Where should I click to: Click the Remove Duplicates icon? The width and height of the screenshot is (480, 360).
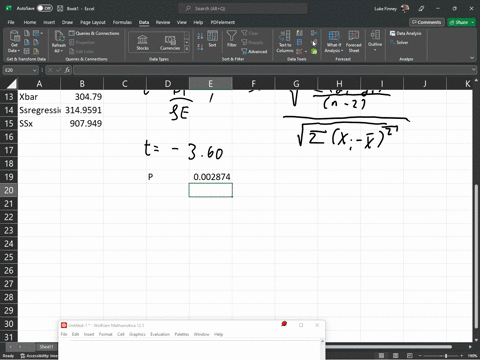pos(299,42)
